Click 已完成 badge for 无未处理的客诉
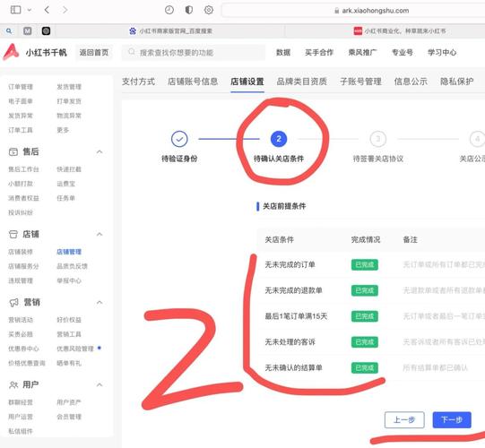This screenshot has height=448, width=485. (364, 342)
